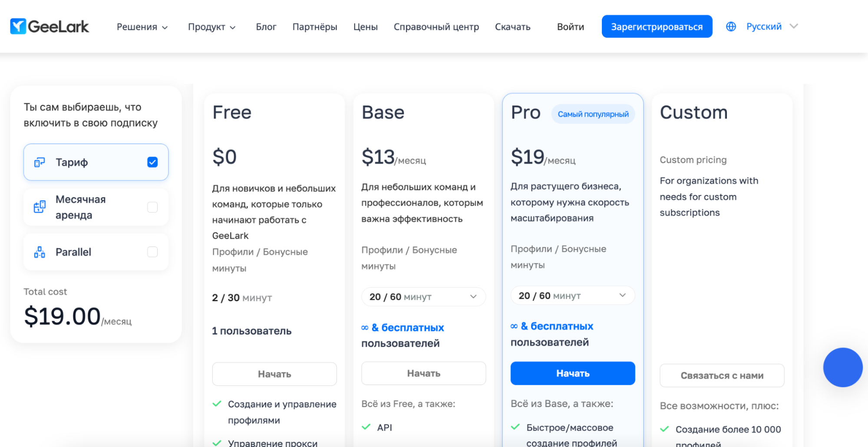
Task: Click the Самый популярный badge
Action: (x=593, y=114)
